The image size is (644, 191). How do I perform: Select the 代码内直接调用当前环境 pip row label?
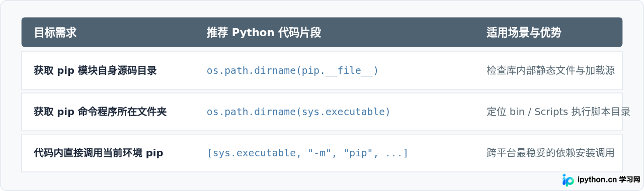pos(99,153)
